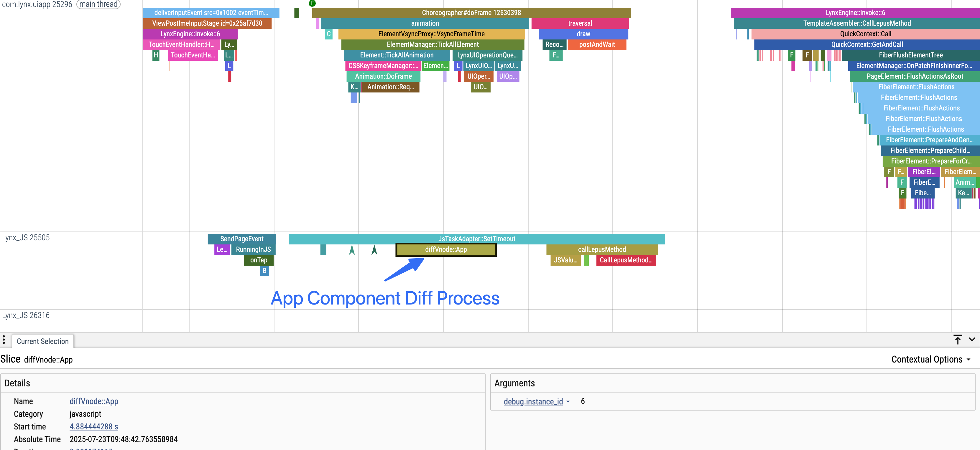Select the Anim... slice
The width and height of the screenshot is (980, 450).
(964, 183)
